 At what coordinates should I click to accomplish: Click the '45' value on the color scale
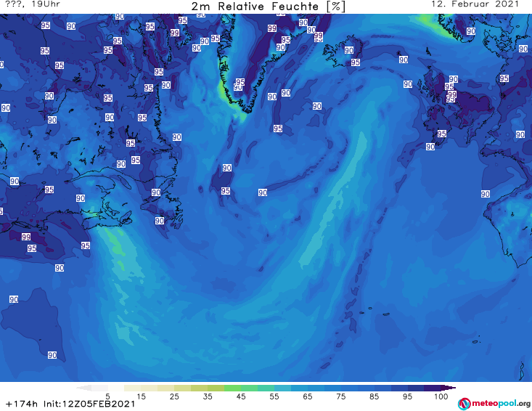point(241,396)
